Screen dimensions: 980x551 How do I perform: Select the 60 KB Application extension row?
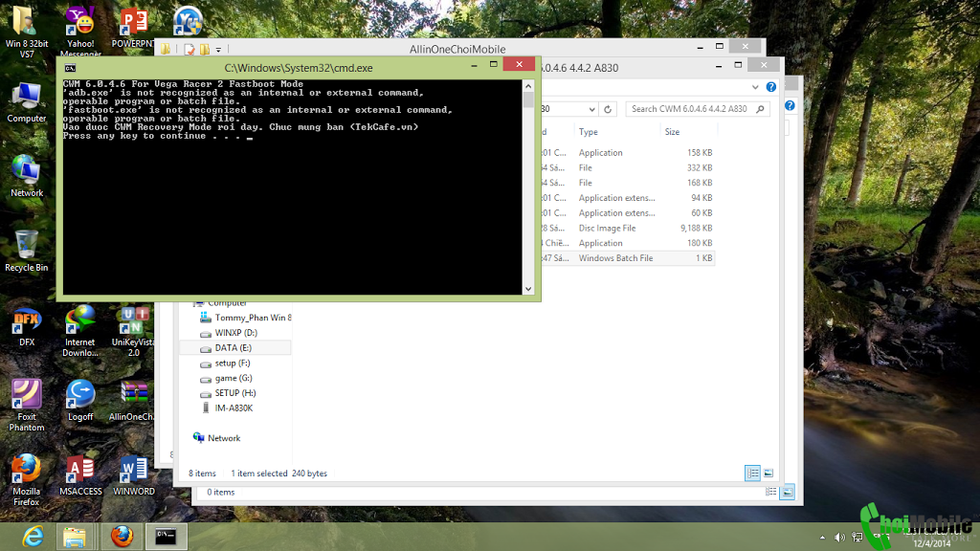point(628,213)
